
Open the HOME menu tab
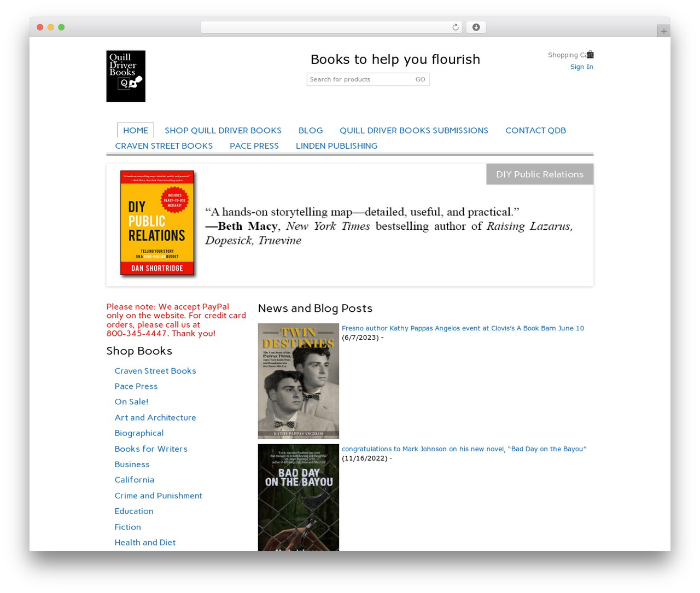(136, 130)
